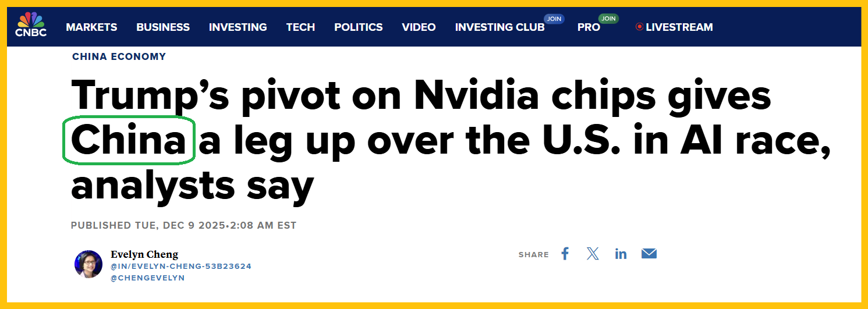Click the PRO JOIN badge
This screenshot has height=309, width=868.
point(608,19)
